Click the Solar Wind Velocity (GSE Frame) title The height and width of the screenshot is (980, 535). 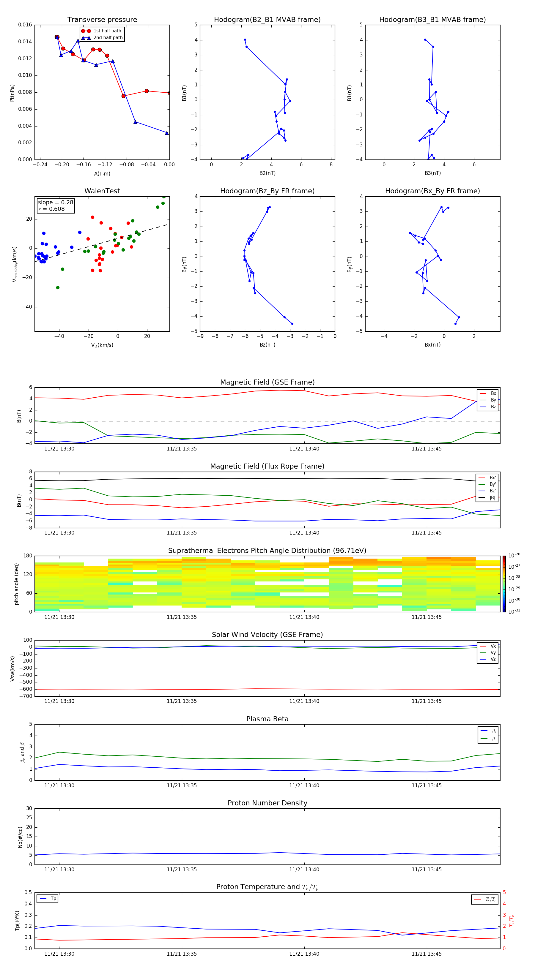(267, 635)
